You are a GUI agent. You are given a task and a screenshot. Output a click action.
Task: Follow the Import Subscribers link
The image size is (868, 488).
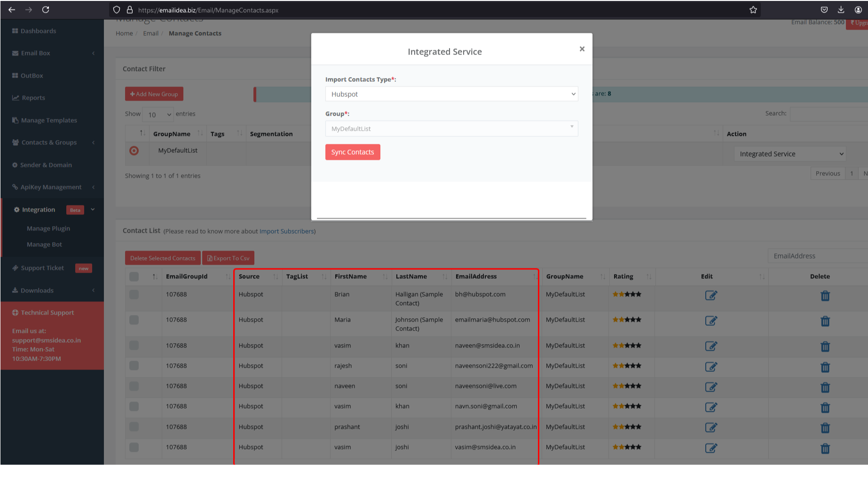click(286, 231)
